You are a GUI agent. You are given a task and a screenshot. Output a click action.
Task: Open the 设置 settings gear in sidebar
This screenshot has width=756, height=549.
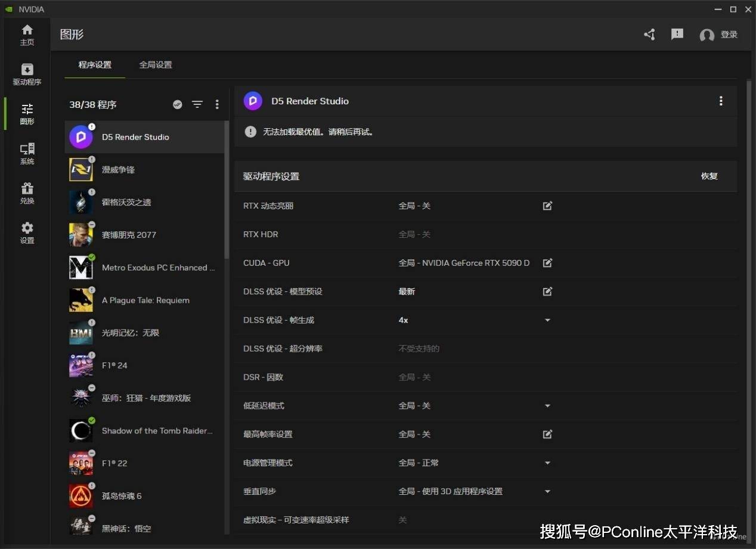27,232
